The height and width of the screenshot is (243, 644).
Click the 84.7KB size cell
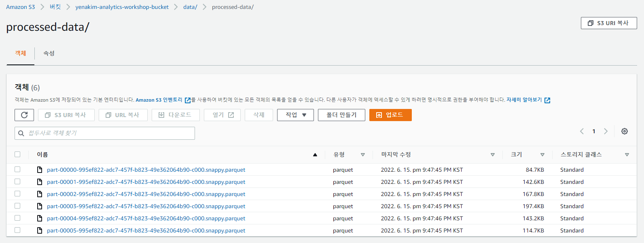click(535, 170)
